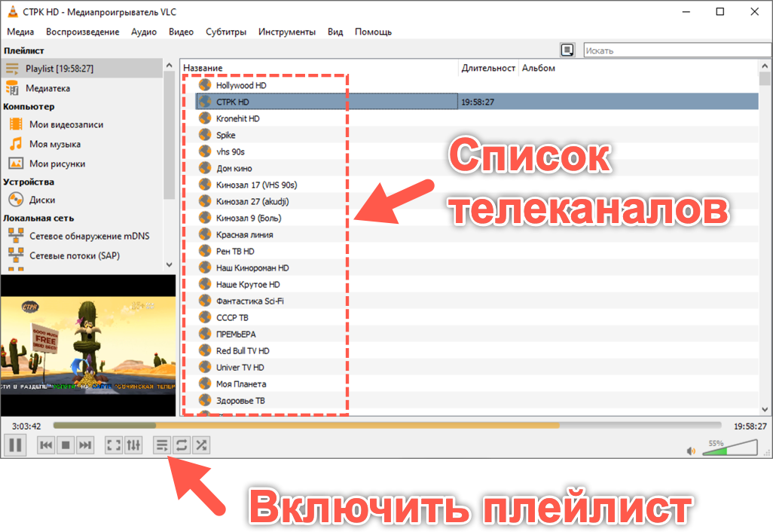Mute audio via the speaker icon
This screenshot has height=532, width=773.
tap(690, 450)
